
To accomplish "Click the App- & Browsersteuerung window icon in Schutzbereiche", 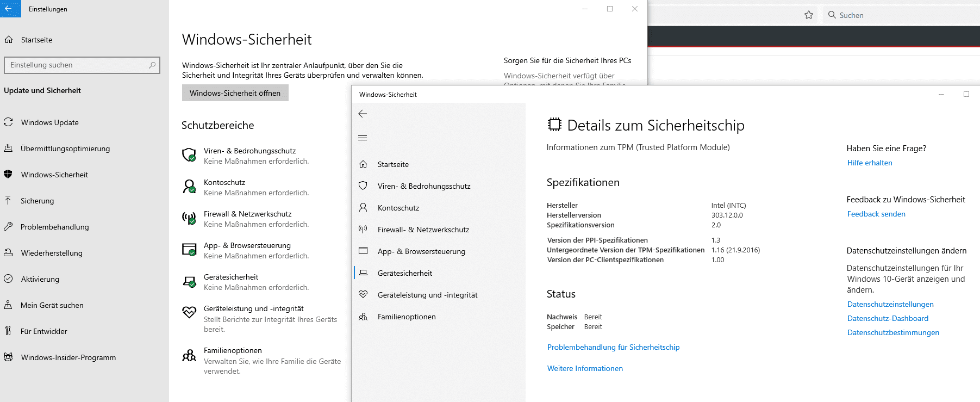I will click(189, 250).
